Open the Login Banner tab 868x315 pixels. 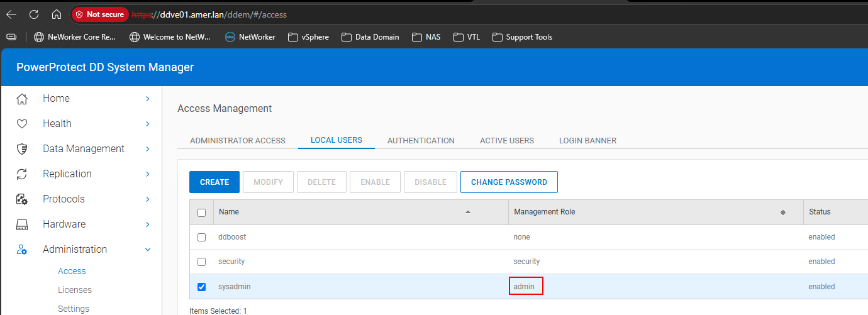(587, 140)
